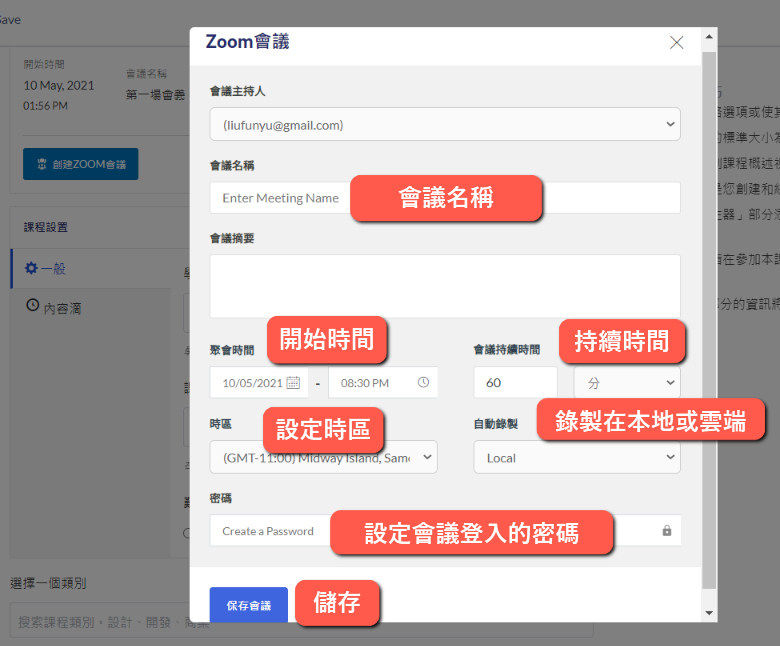
Task: Click the 08:30 PM time field
Action: 383,382
